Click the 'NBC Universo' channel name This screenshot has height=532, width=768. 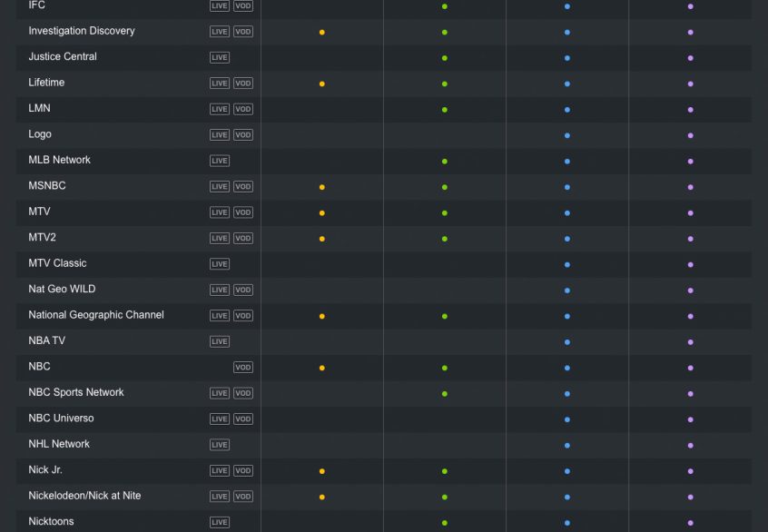tap(61, 419)
